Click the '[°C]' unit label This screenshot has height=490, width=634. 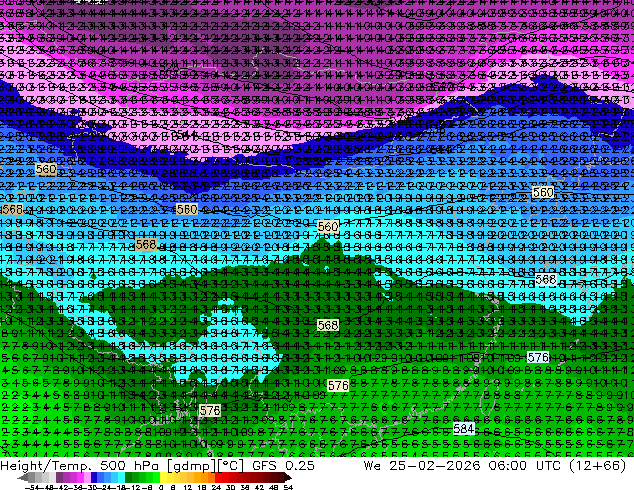tap(230, 465)
